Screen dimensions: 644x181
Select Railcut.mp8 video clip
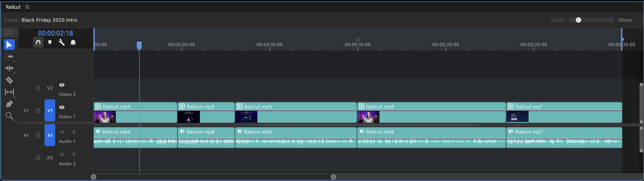206,112
